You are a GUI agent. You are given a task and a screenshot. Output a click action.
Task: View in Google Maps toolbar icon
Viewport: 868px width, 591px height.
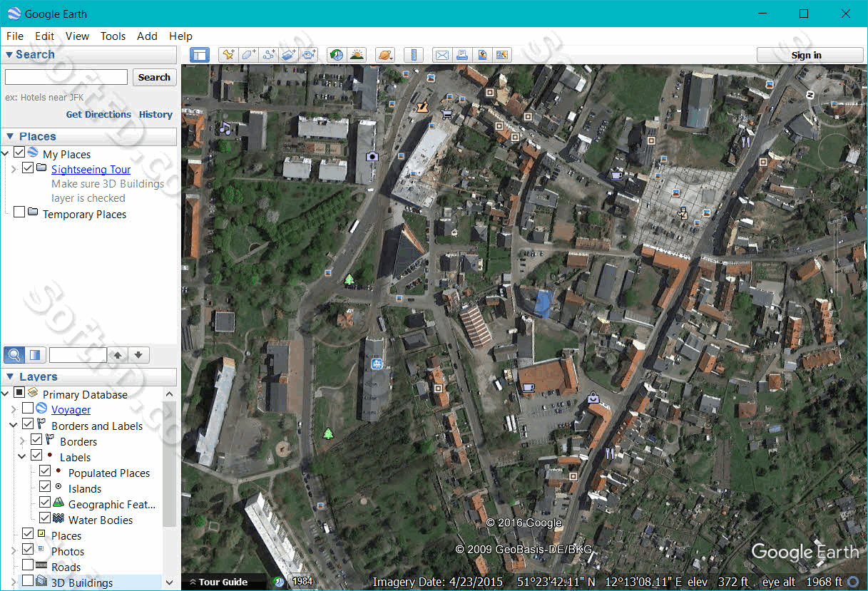click(x=503, y=55)
